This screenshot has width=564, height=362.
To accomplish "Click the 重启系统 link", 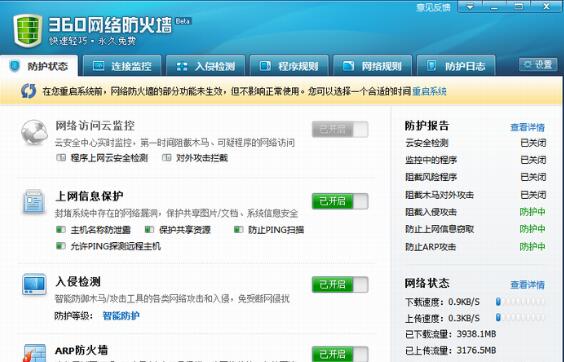I will (429, 91).
